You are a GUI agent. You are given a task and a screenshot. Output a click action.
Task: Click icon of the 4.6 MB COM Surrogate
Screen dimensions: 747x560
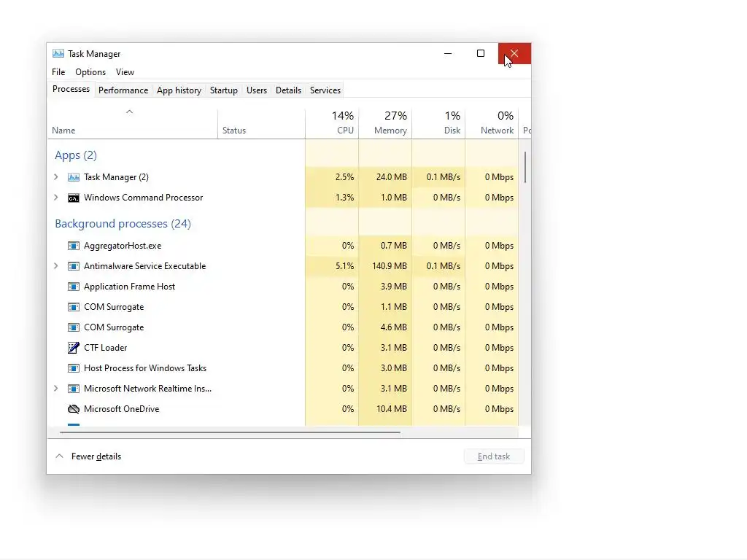pyautogui.click(x=74, y=327)
